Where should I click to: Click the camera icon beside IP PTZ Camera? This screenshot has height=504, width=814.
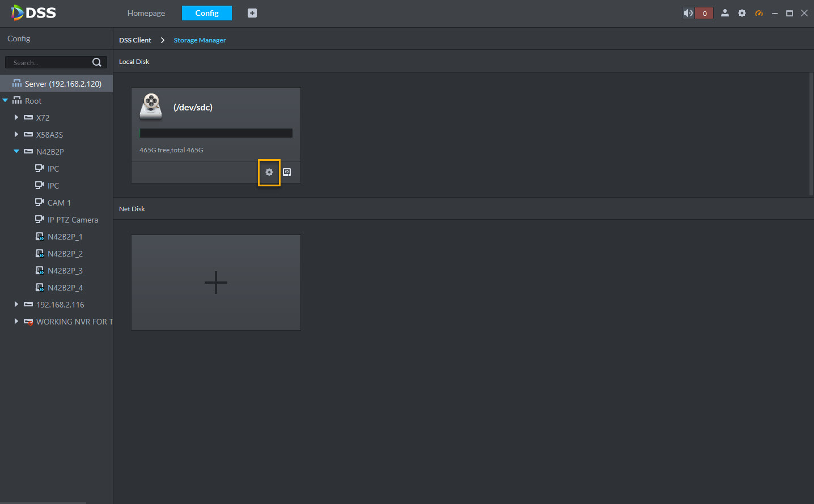coord(40,219)
